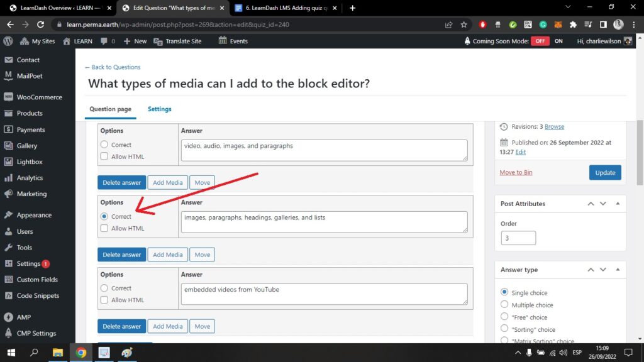Screen dimensions: 644x362
Task: Click the Events calendar icon in admin bar
Action: 223,41
